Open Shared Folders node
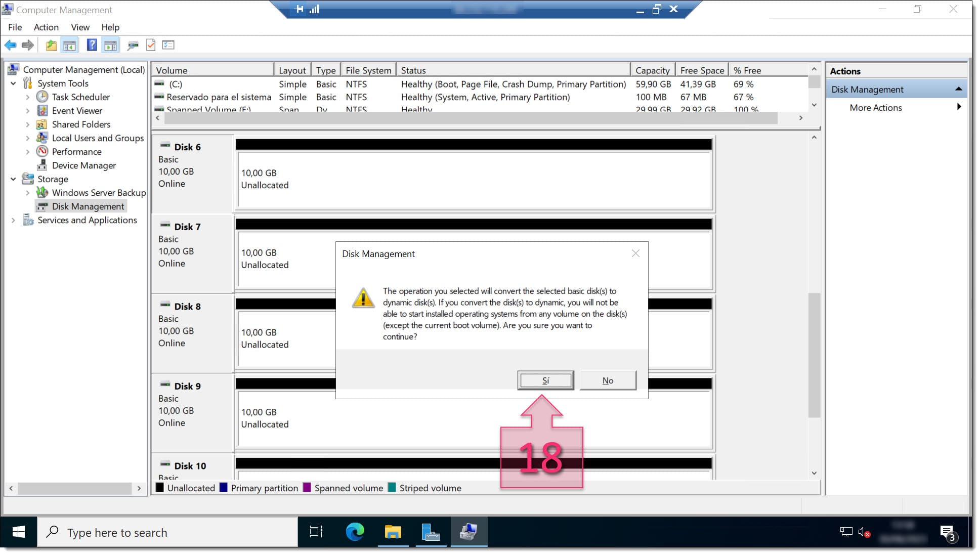 pyautogui.click(x=81, y=124)
